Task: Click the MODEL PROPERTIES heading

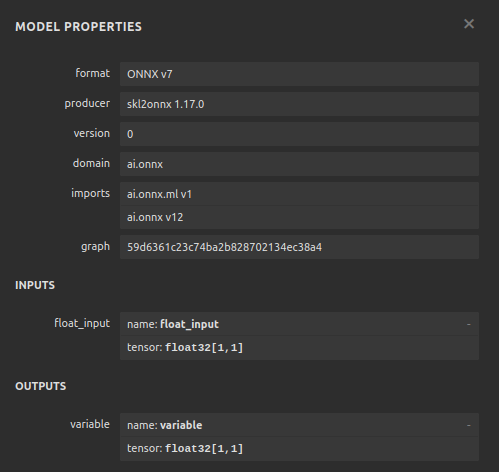Action: pos(79,27)
